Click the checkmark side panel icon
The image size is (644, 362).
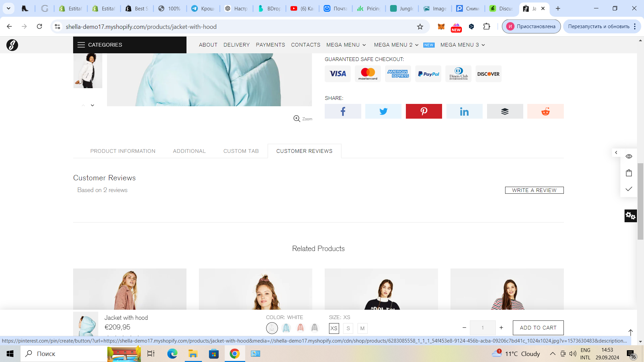(629, 189)
